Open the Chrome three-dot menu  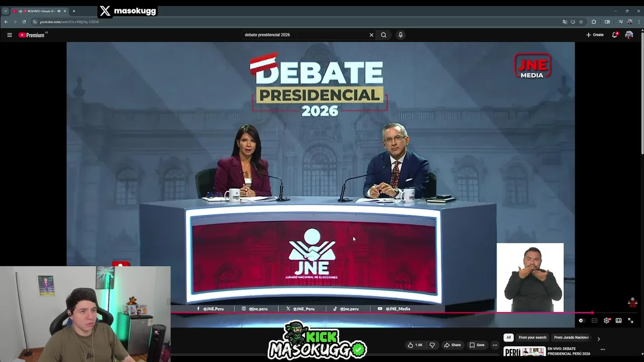click(638, 22)
